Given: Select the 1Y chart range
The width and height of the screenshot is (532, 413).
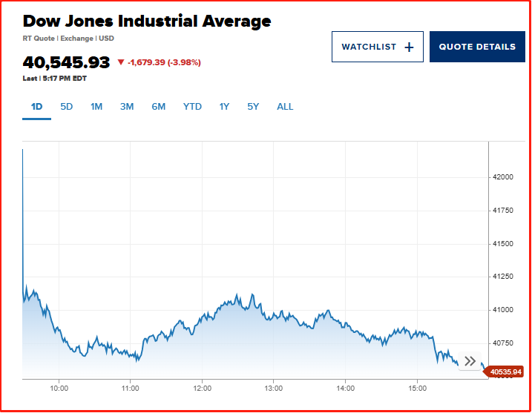Looking at the screenshot, I should [224, 107].
